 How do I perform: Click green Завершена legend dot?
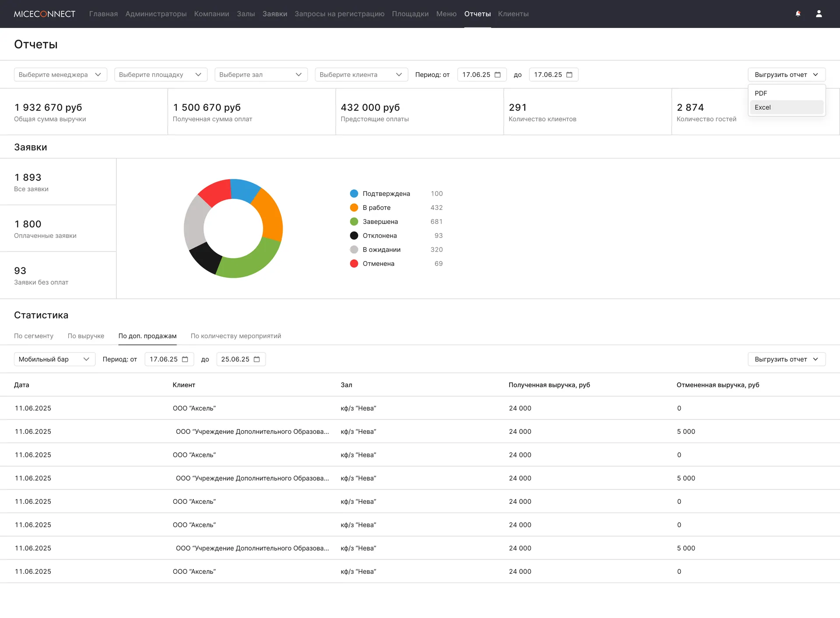point(354,222)
